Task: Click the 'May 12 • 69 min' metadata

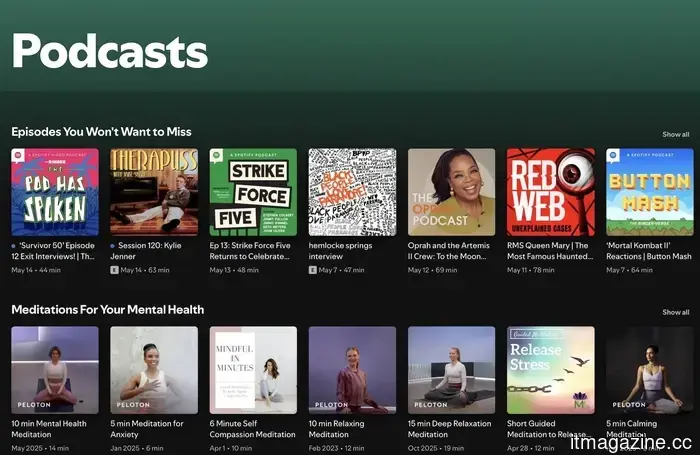Action: tap(432, 270)
